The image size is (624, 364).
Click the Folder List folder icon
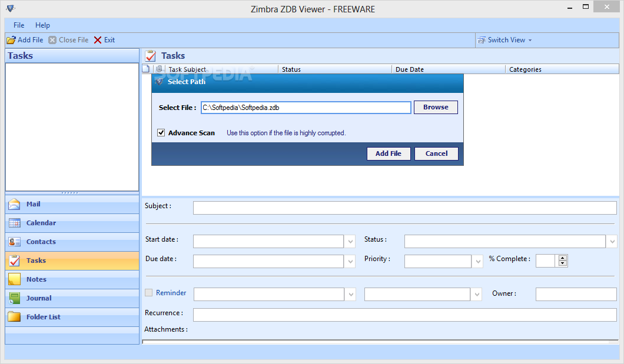(14, 317)
